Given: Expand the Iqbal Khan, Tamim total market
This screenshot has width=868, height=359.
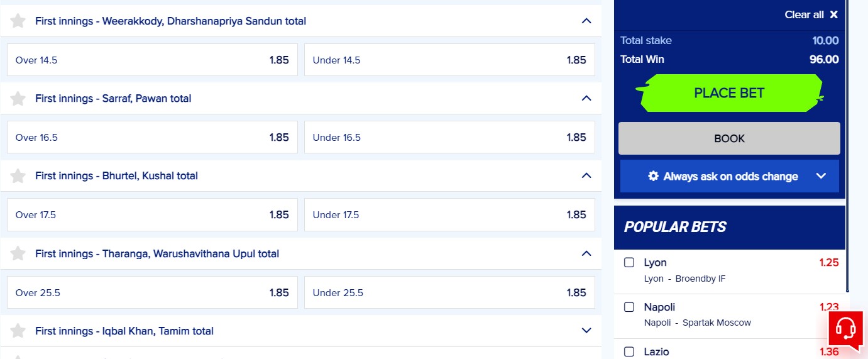Looking at the screenshot, I should 586,331.
